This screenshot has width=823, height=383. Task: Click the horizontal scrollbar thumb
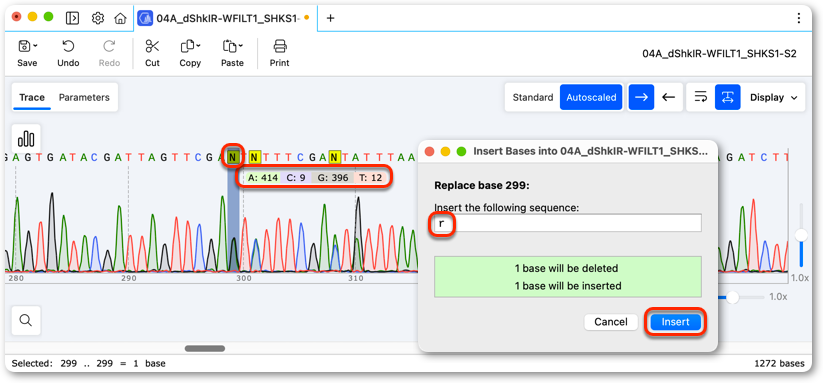pos(205,348)
